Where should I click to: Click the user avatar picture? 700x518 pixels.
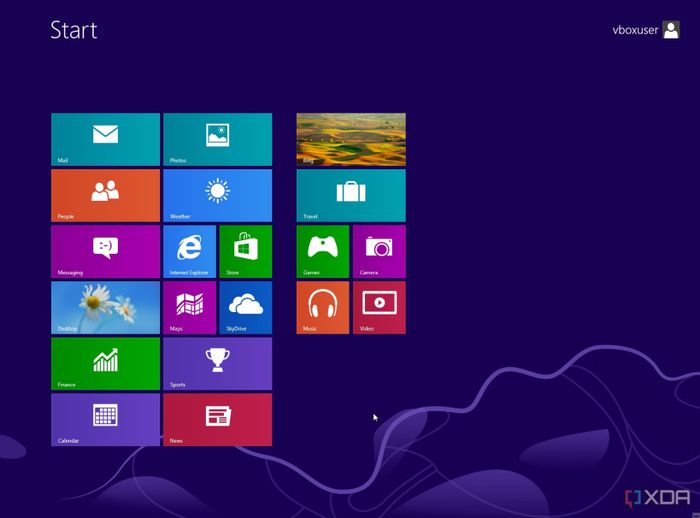click(x=671, y=30)
